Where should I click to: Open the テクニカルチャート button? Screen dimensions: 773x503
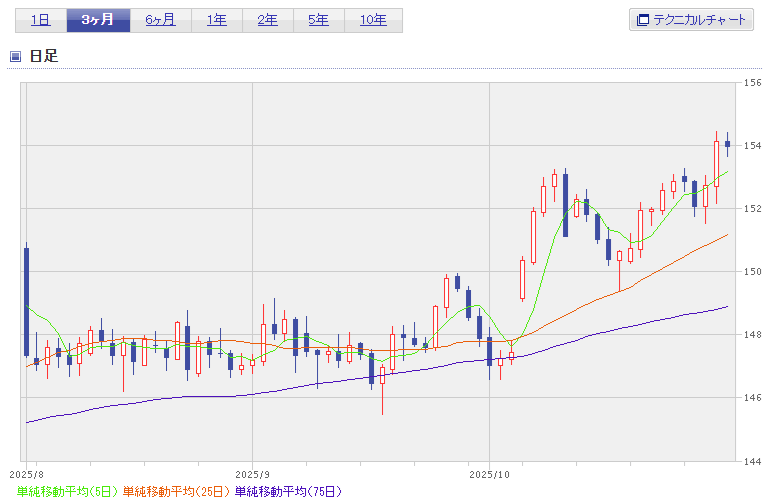point(691,20)
